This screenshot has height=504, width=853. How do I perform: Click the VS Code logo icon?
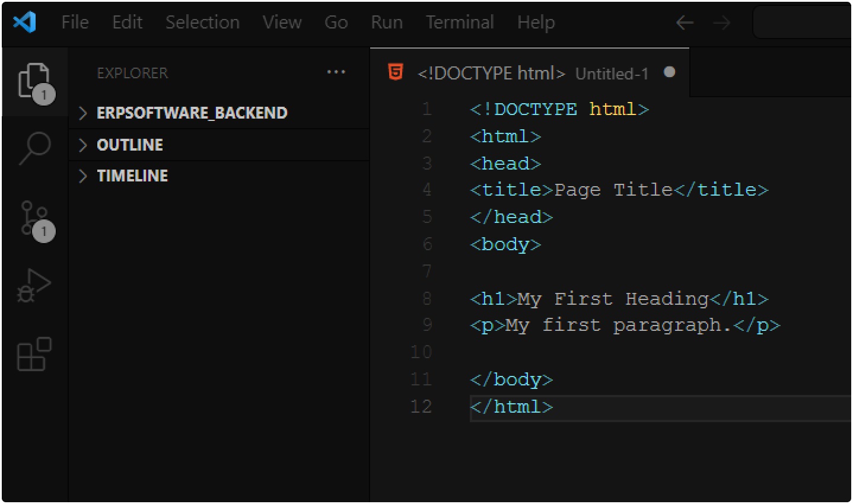[25, 23]
